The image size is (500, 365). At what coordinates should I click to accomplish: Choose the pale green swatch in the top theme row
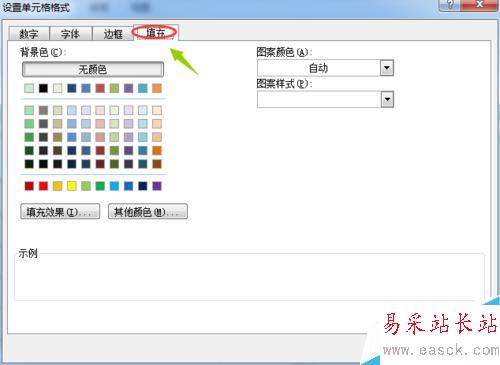click(29, 88)
